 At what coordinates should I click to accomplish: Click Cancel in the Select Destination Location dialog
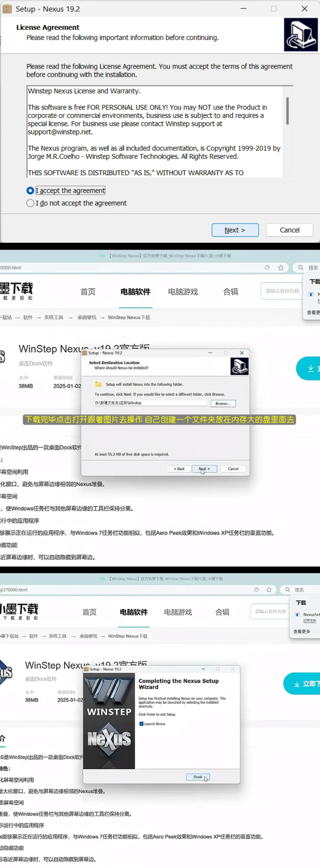(233, 469)
